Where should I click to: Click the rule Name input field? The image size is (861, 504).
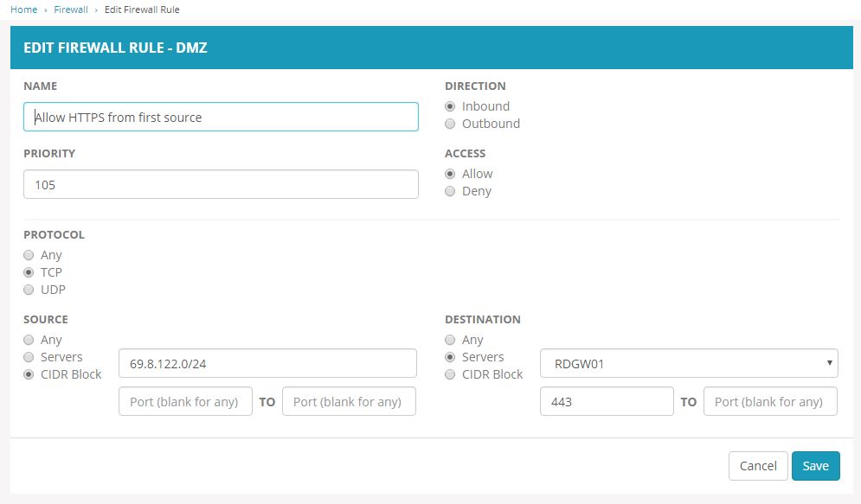coord(221,117)
